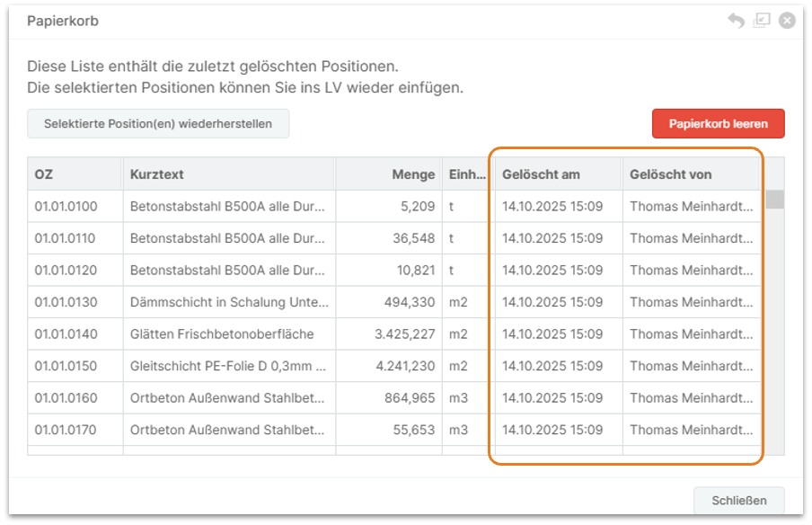Select 'Glätten Frischbetonoberfläche' position
Image resolution: width=812 pixels, height=525 pixels.
[222, 334]
